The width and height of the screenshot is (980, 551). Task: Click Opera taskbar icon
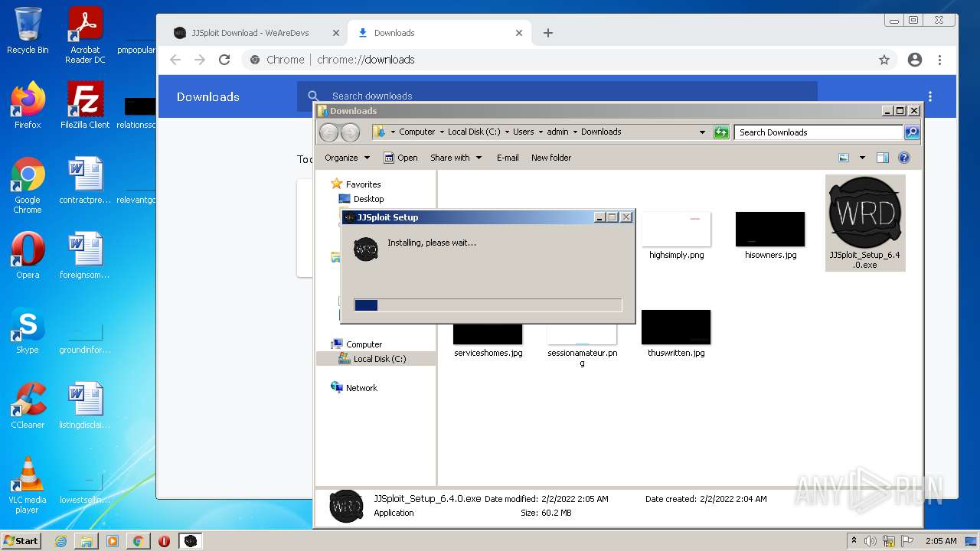pyautogui.click(x=164, y=541)
